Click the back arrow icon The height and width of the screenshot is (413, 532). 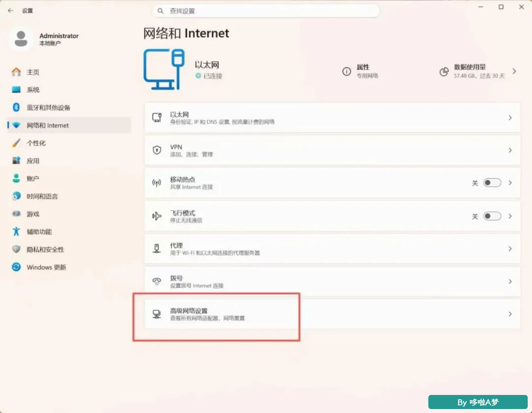[11, 11]
